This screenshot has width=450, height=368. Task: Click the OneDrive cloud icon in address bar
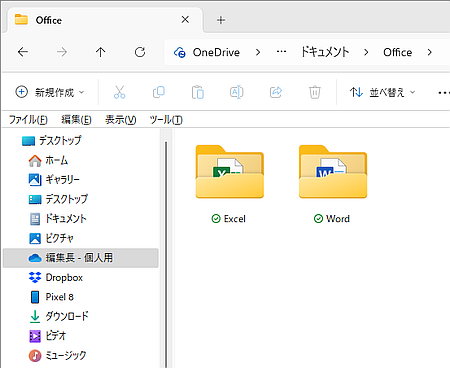tap(180, 52)
